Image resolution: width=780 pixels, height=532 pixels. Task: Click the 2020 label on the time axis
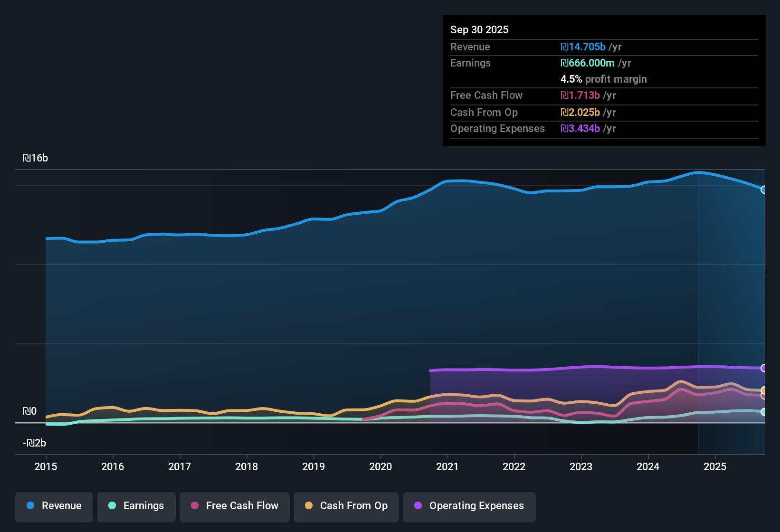(x=380, y=467)
